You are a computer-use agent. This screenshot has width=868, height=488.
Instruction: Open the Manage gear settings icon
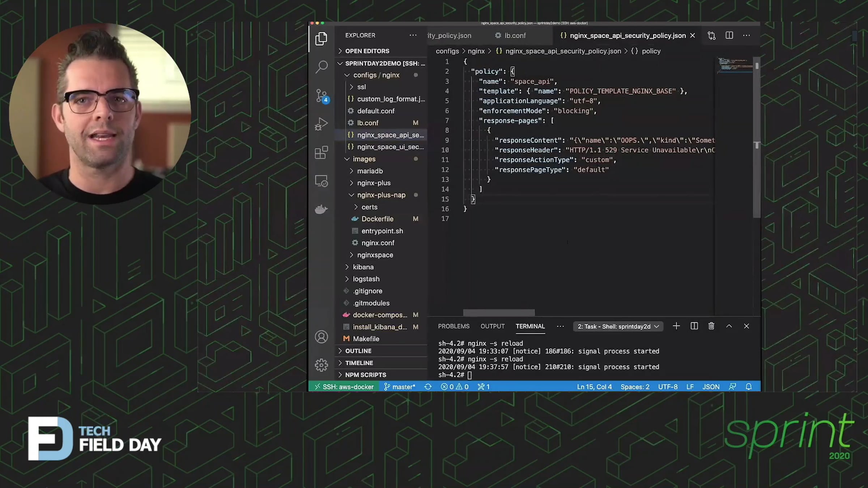[x=321, y=365]
